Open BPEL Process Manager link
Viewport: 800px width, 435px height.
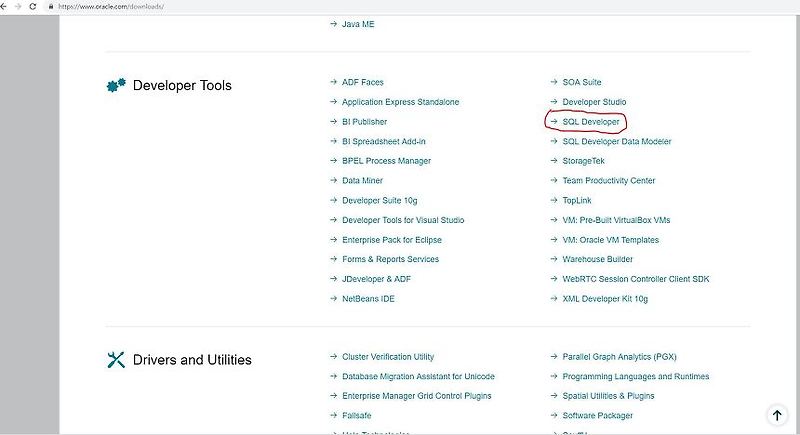[x=386, y=161]
